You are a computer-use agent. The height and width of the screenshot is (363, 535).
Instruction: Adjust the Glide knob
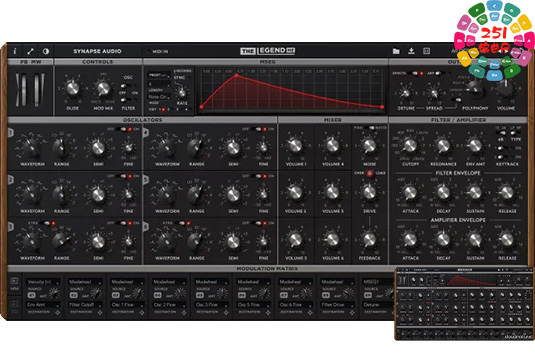(x=72, y=88)
